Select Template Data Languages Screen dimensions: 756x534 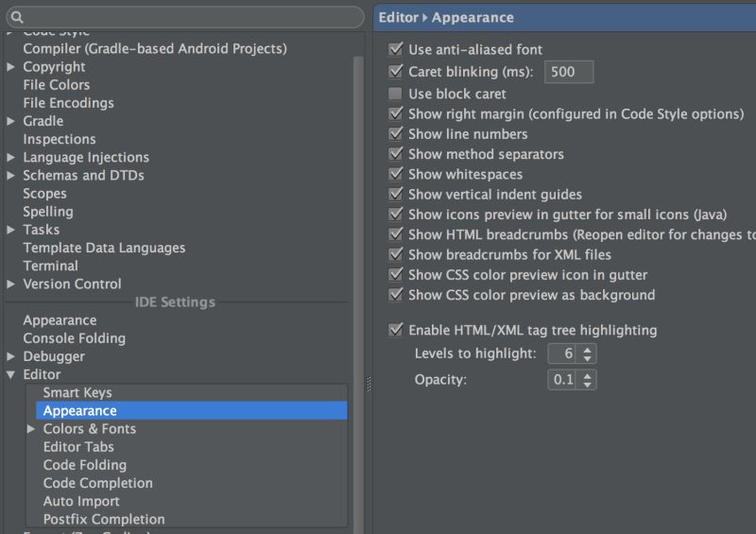tap(104, 248)
